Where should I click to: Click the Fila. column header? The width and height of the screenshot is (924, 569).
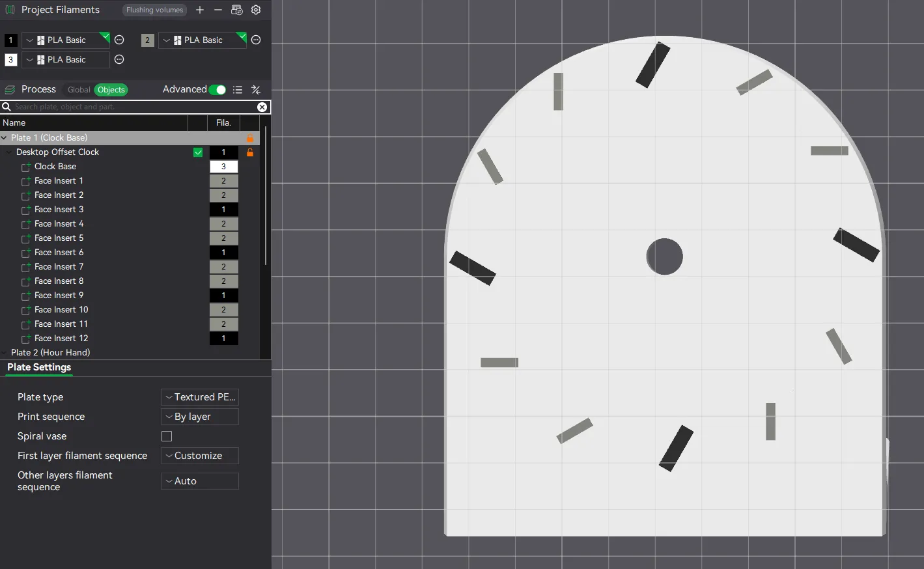pos(223,122)
